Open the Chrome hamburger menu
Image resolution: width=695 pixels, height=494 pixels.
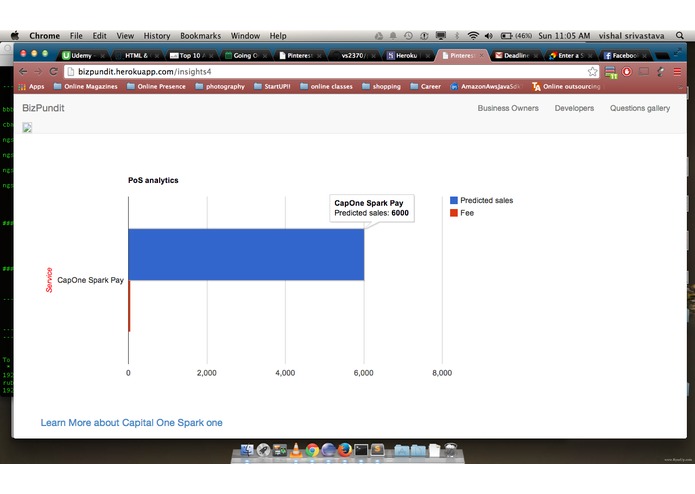677,72
